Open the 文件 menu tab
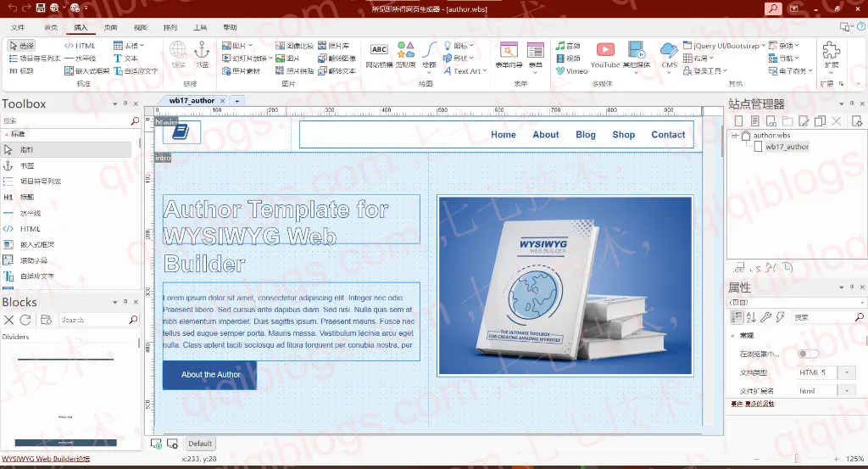 [x=18, y=27]
